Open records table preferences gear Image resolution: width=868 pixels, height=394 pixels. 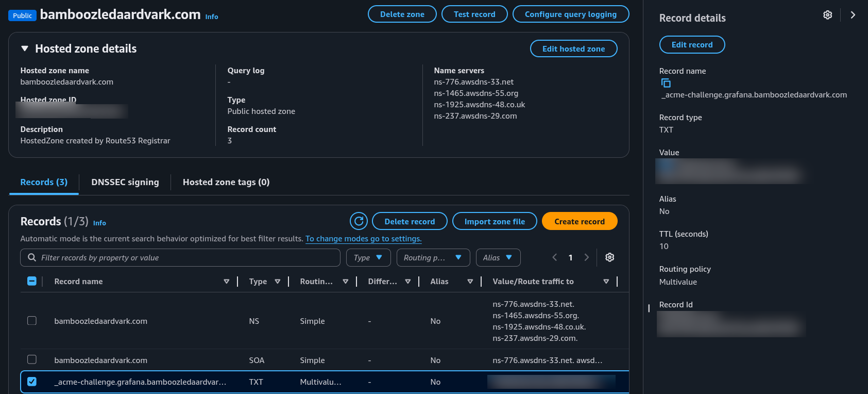click(609, 257)
